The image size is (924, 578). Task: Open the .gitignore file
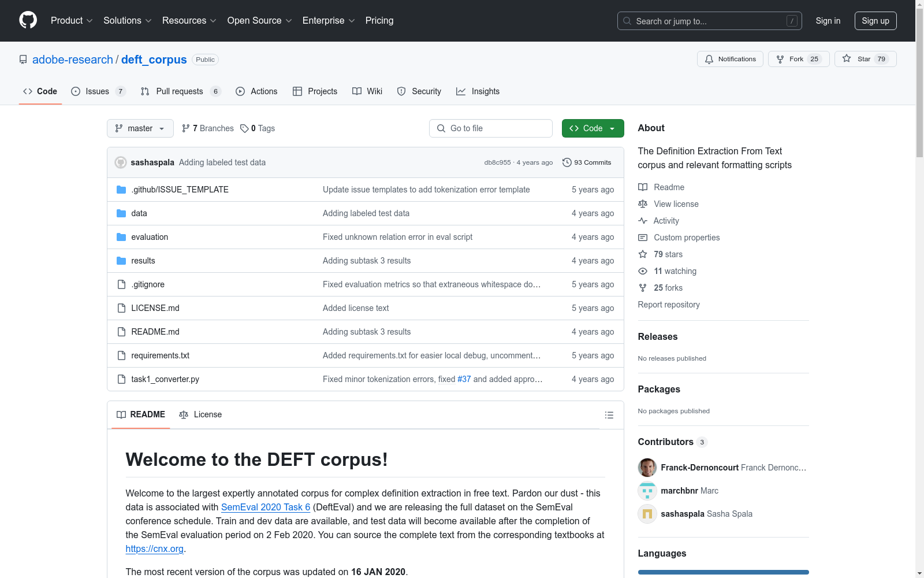point(148,284)
